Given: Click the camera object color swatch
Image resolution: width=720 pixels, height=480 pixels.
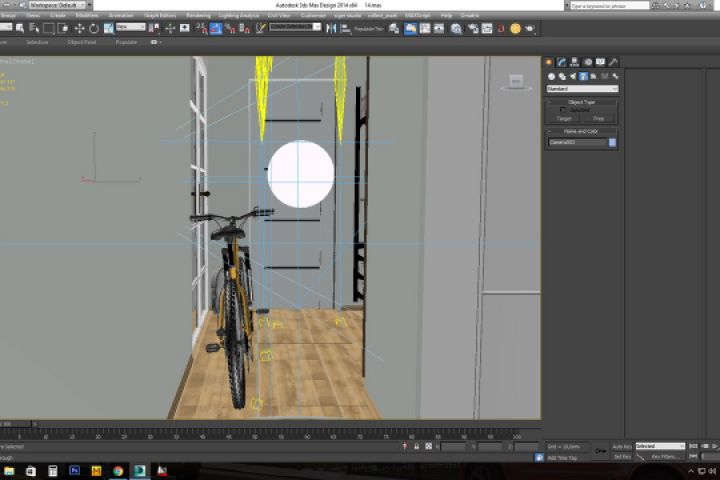Looking at the screenshot, I should [612, 142].
